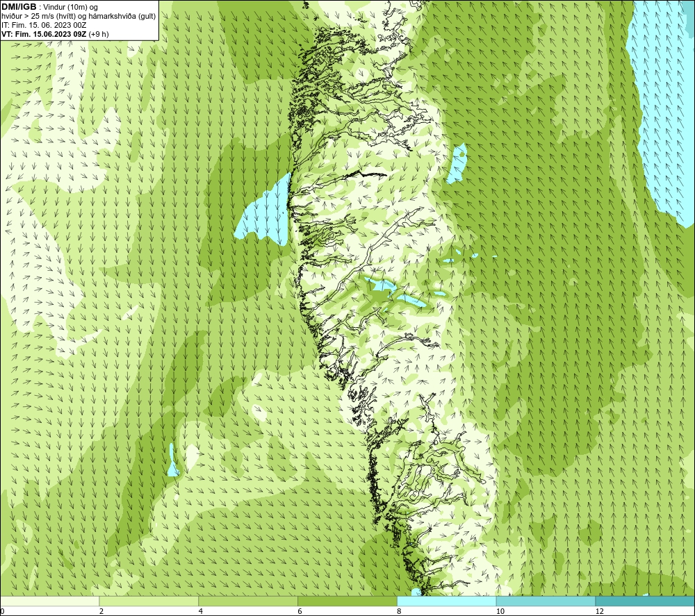Screen dimensions: 695x616
Task: Click the 10-12 m/s cyan legend segment
Action: click(546, 601)
